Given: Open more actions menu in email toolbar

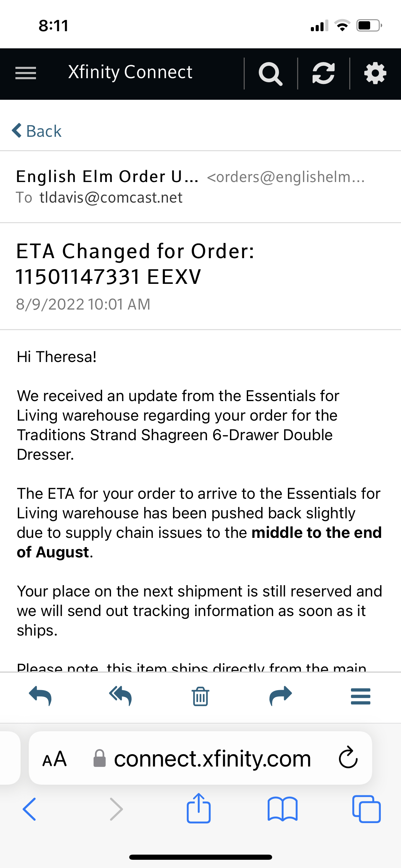Looking at the screenshot, I should click(361, 696).
